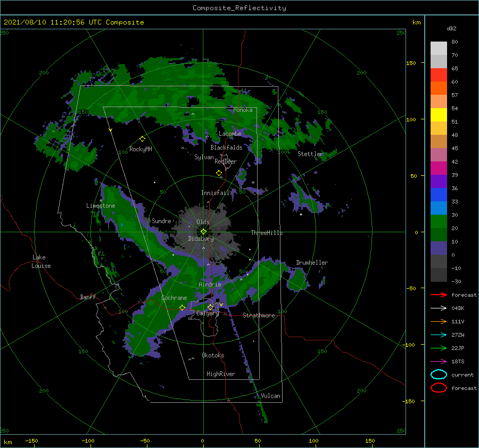Click the white 04DK arrow icon

click(439, 308)
